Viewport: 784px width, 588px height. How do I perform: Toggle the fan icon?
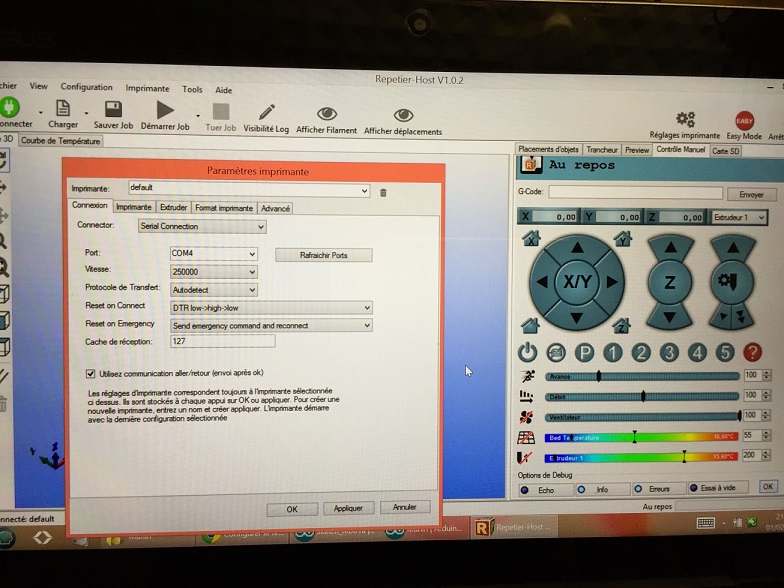tap(526, 417)
